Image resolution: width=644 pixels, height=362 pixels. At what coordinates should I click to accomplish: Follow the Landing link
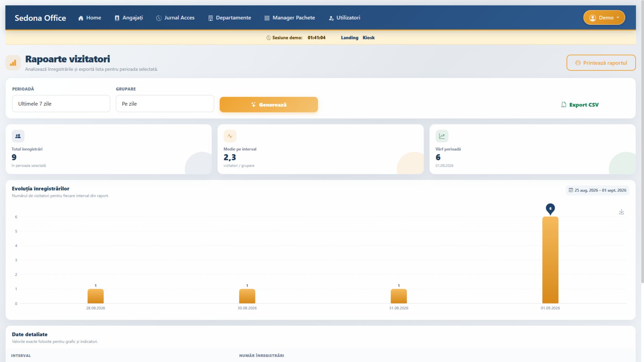click(x=350, y=38)
